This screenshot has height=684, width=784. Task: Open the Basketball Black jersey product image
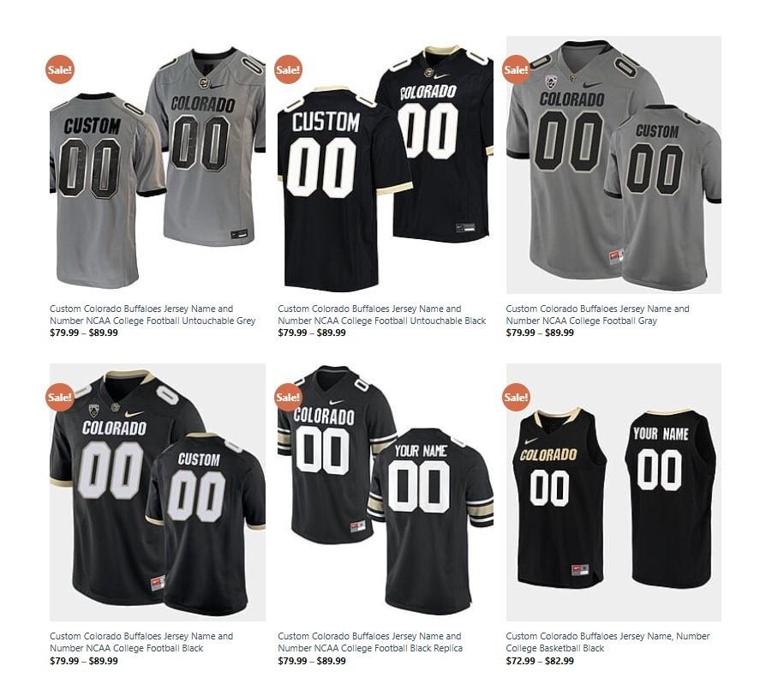point(613,493)
